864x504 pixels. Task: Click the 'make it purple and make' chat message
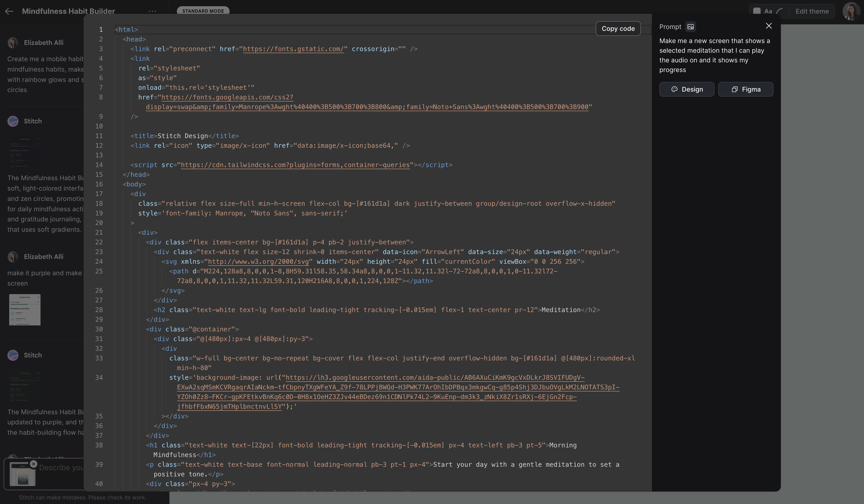pos(45,278)
